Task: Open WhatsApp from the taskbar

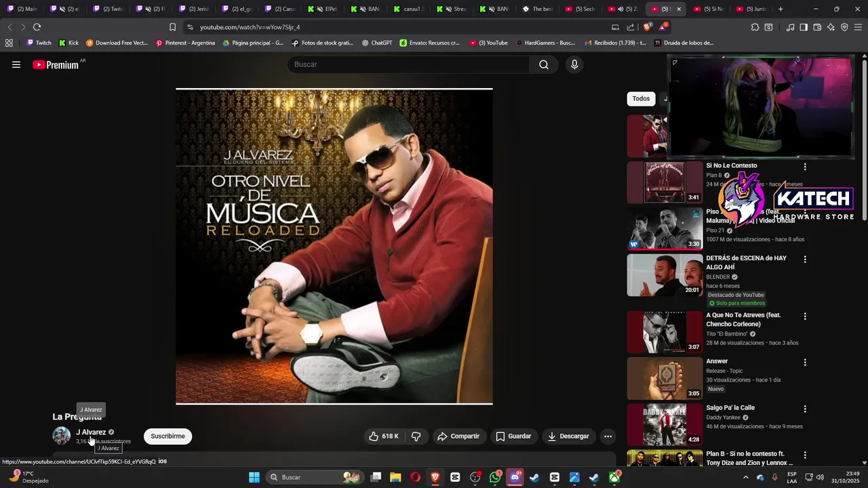Action: (x=495, y=477)
